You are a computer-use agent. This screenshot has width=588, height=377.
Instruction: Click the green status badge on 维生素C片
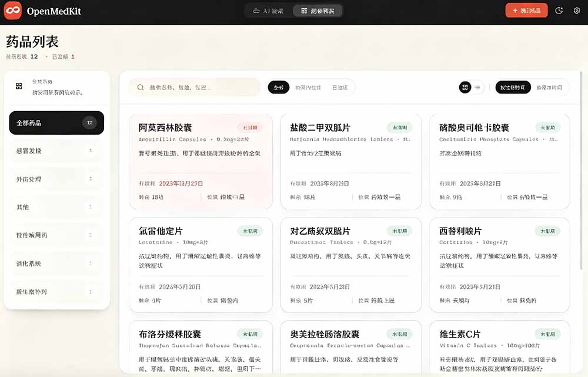tap(547, 334)
